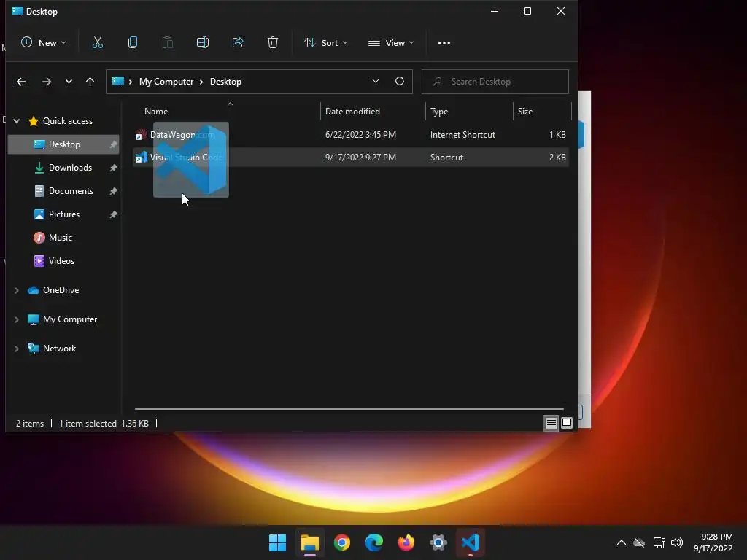This screenshot has width=747, height=560.
Task: Click Desktop in address breadcrumb
Action: click(225, 82)
